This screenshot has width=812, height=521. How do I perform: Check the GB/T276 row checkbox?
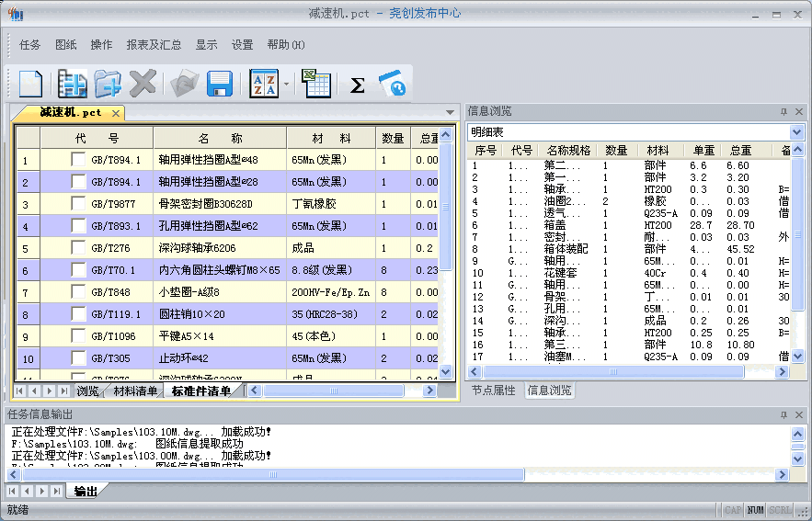point(78,248)
